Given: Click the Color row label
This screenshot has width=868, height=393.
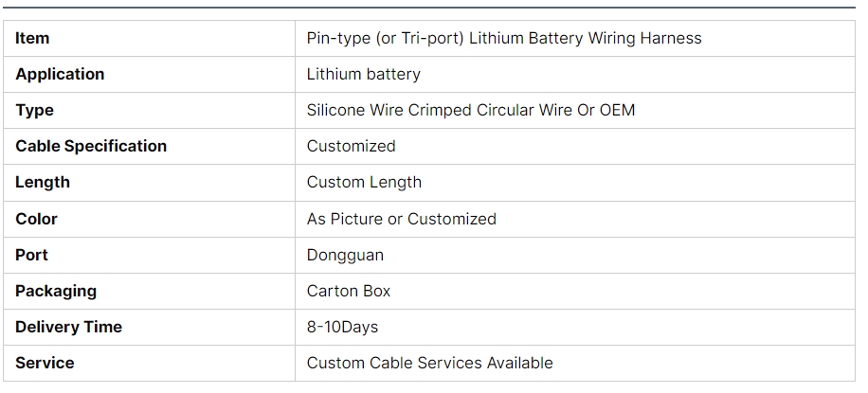Looking at the screenshot, I should (36, 219).
